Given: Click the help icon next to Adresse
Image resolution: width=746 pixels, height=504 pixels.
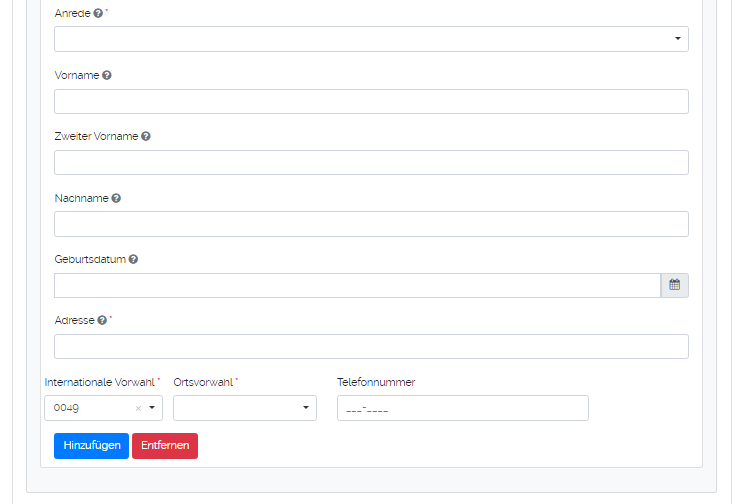Looking at the screenshot, I should tap(102, 320).
